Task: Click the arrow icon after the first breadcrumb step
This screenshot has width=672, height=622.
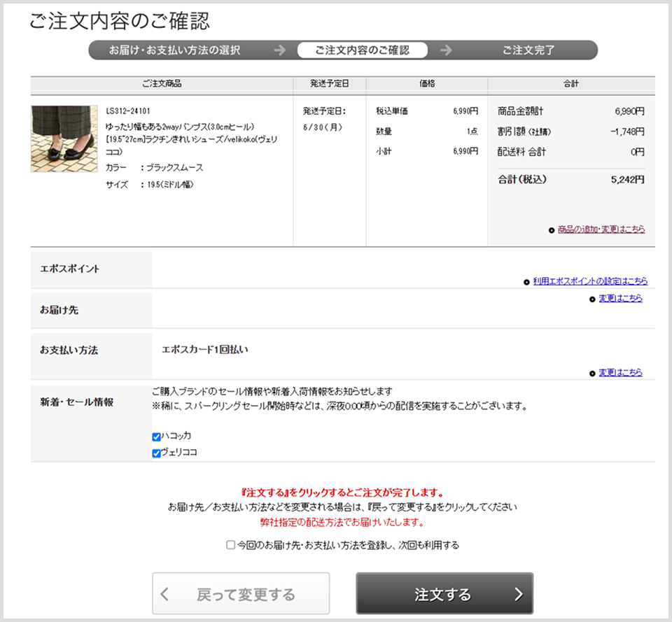Action: pyautogui.click(x=279, y=50)
